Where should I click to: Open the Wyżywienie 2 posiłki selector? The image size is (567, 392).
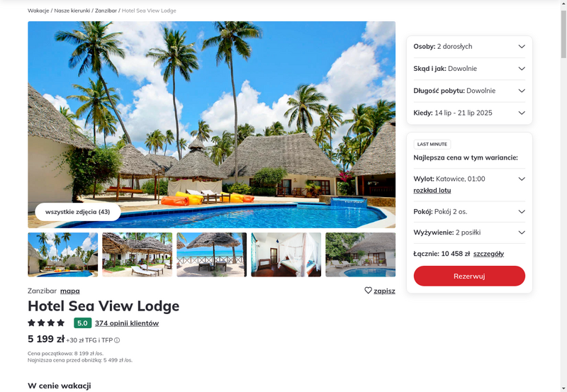(x=469, y=233)
